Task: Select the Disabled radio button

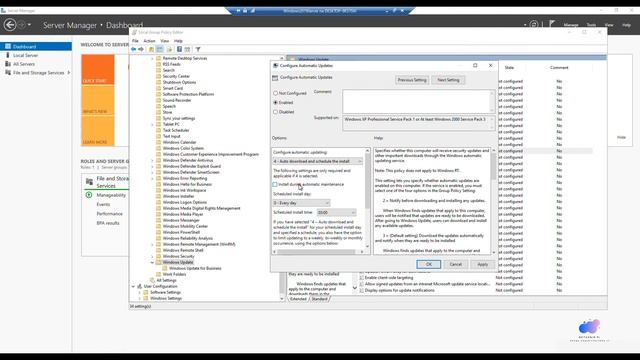Action: pos(276,112)
